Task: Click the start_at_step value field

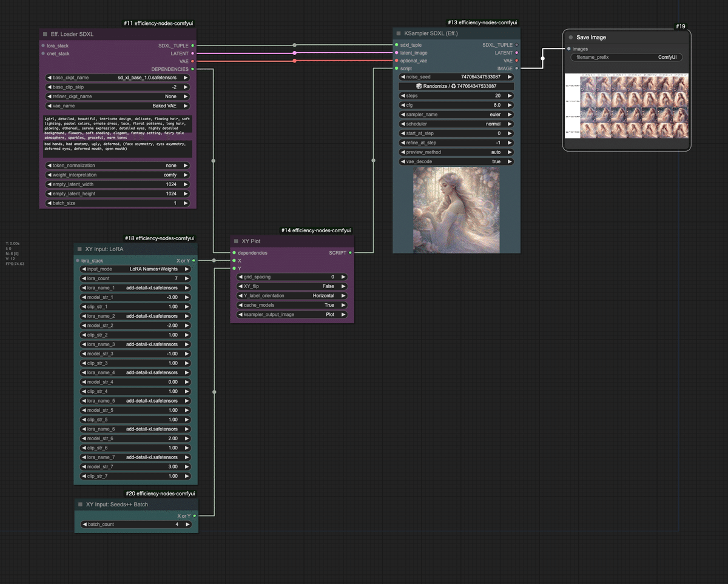Action: click(x=456, y=133)
